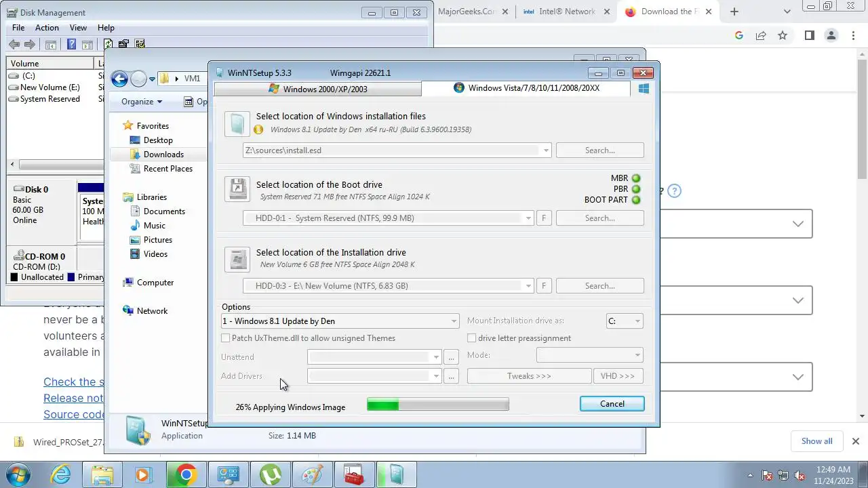Open the Organize menu in Explorer

(142, 102)
